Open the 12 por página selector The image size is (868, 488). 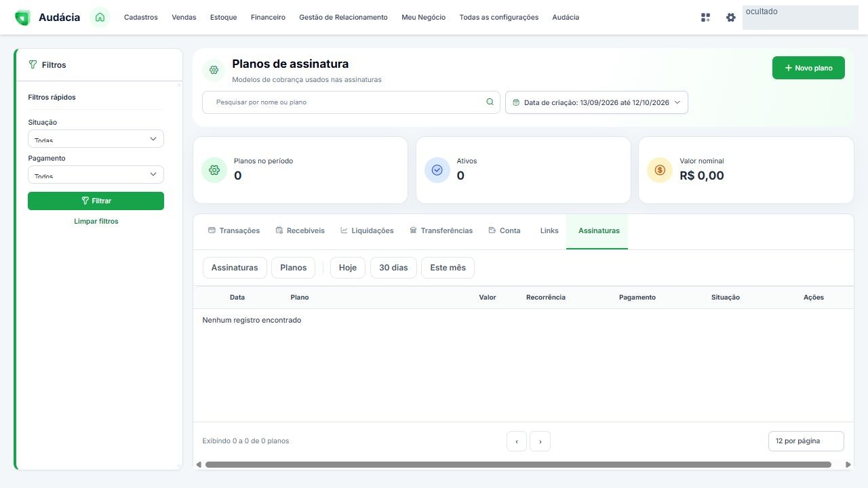[806, 441]
